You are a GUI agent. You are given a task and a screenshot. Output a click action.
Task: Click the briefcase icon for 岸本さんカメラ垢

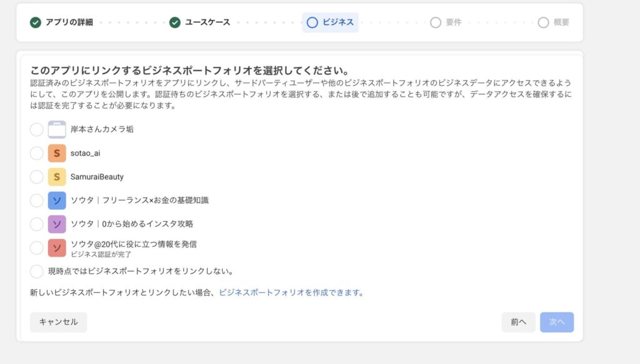pyautogui.click(x=57, y=129)
